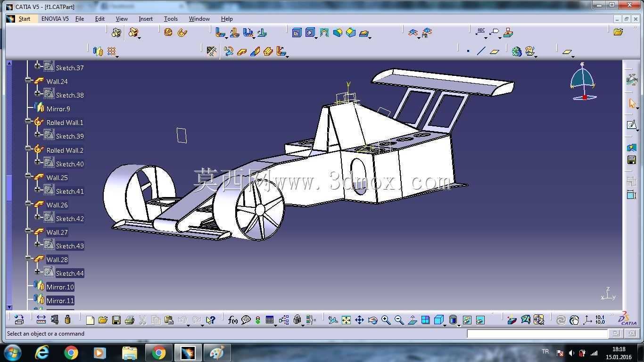Open Google Chrome from the taskbar
644x362 pixels.
[71, 353]
